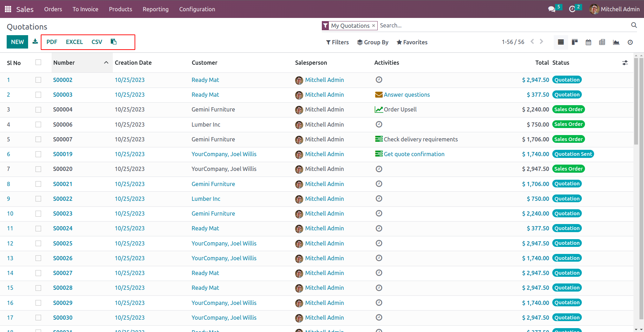Image resolution: width=644 pixels, height=332 pixels.
Task: Click the copy to clipboard icon
Action: click(x=113, y=41)
